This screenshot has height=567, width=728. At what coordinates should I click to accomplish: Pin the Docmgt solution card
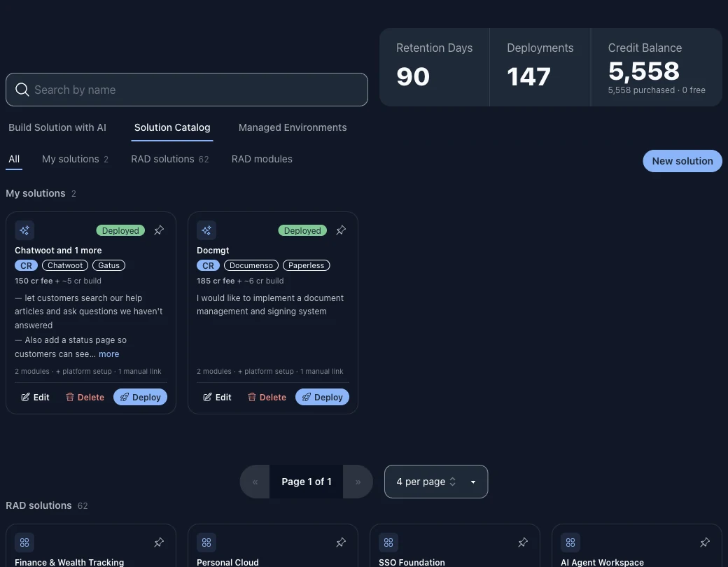tap(341, 230)
